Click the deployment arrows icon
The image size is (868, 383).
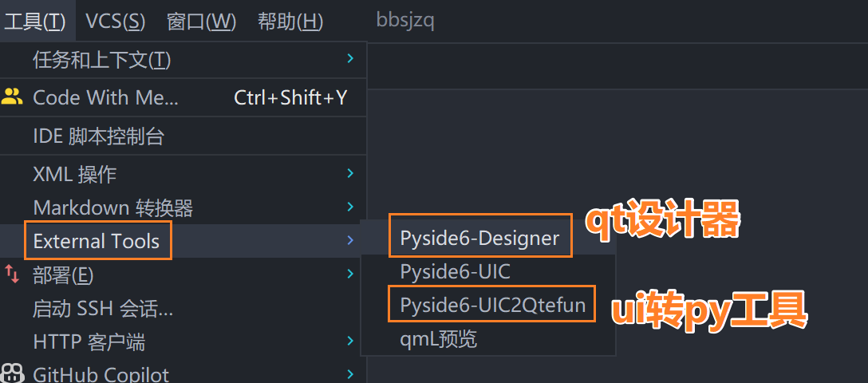click(x=12, y=274)
